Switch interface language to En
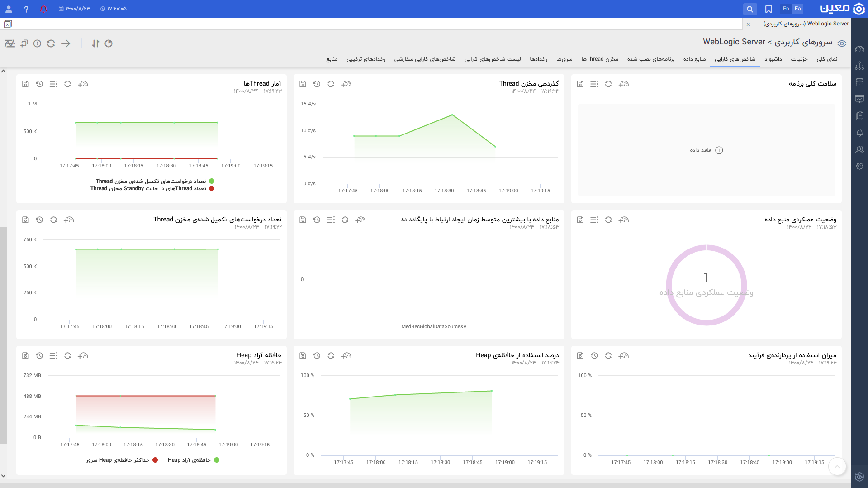Image resolution: width=868 pixels, height=488 pixels. click(786, 9)
